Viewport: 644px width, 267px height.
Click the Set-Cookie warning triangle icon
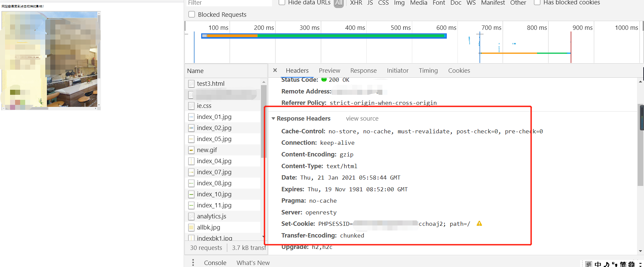pos(479,223)
